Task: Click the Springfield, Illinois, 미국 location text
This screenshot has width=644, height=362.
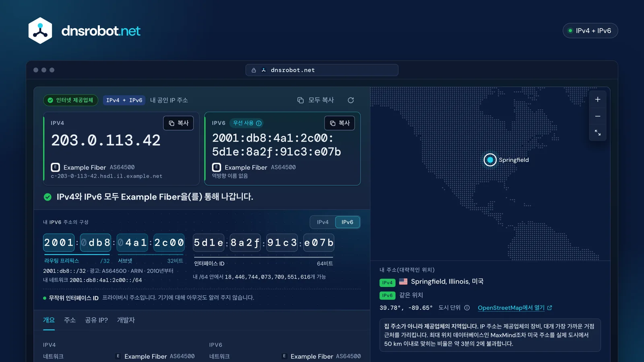Action: (x=447, y=282)
